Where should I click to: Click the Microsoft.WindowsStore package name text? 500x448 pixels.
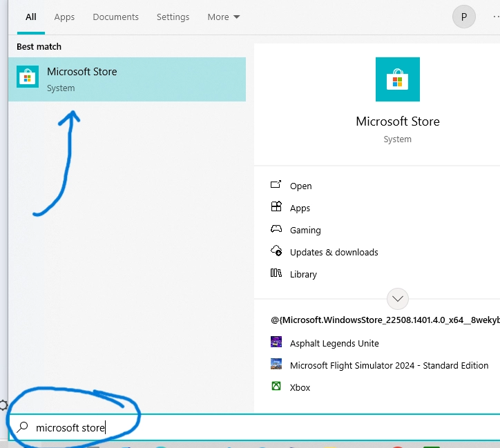385,320
